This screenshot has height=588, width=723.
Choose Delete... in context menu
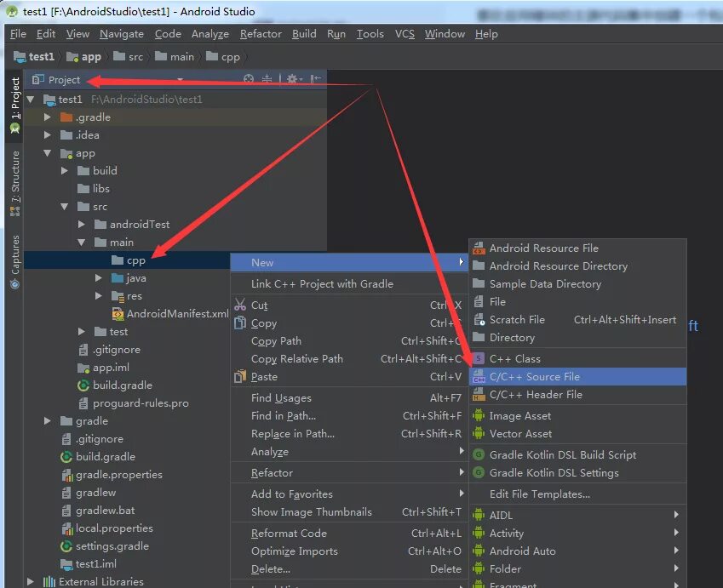pos(349,569)
